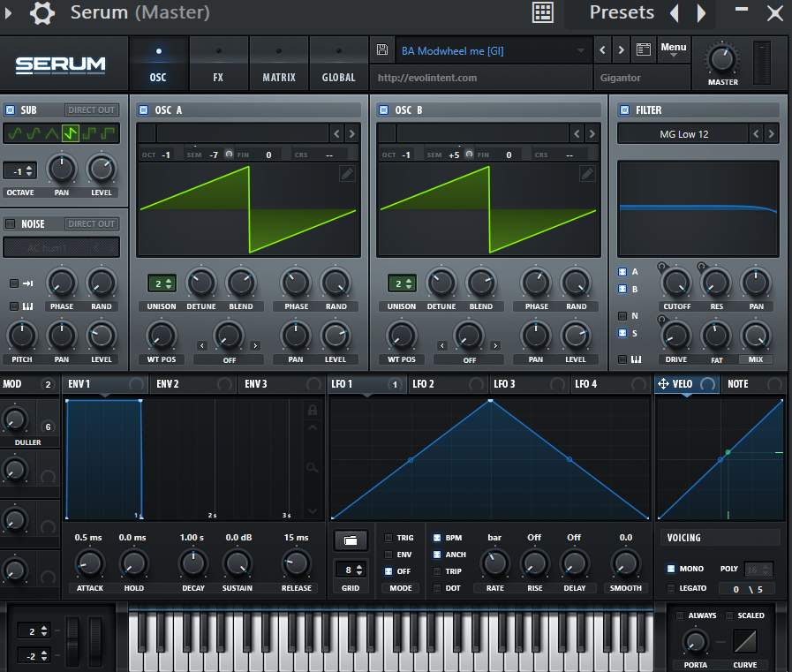Viewport: 792px width, 672px height.
Task: Click the Gigantor author field
Action: click(643, 78)
